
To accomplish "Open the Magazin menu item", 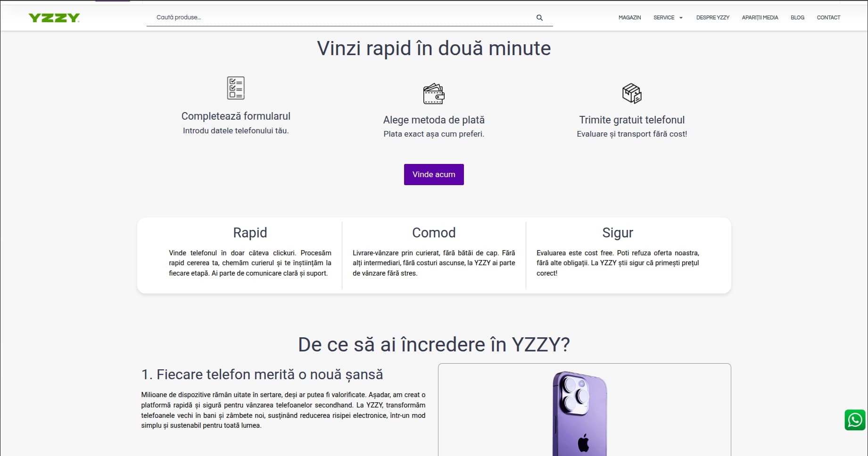I will pos(629,17).
